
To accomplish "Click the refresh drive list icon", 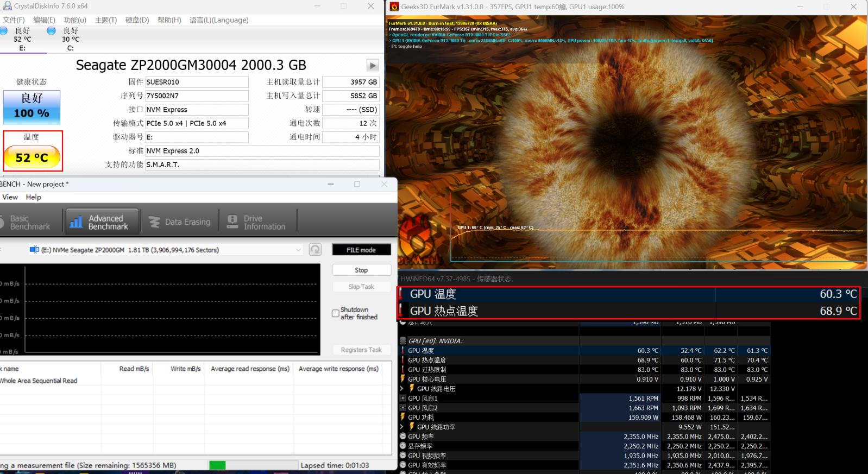I will pyautogui.click(x=315, y=250).
